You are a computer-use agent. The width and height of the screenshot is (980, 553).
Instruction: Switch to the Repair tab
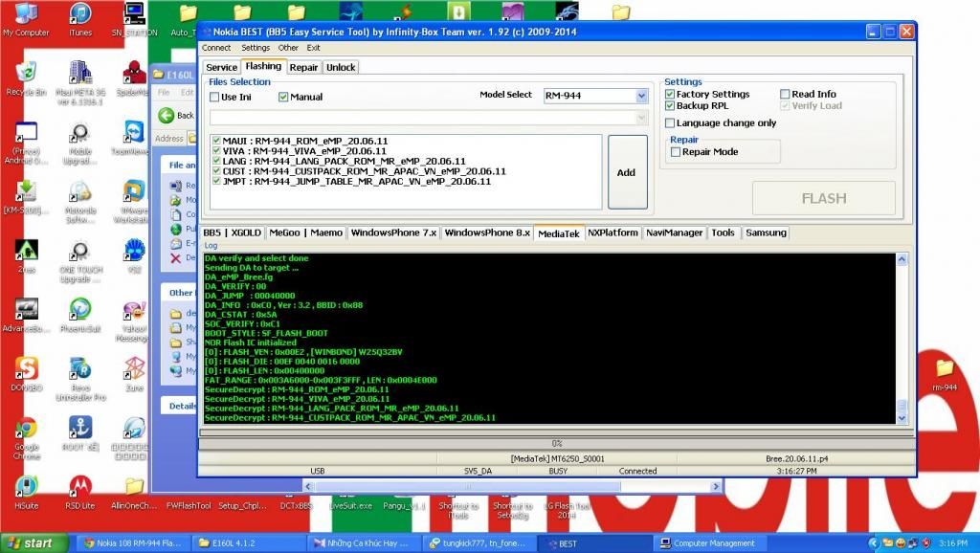click(x=303, y=68)
